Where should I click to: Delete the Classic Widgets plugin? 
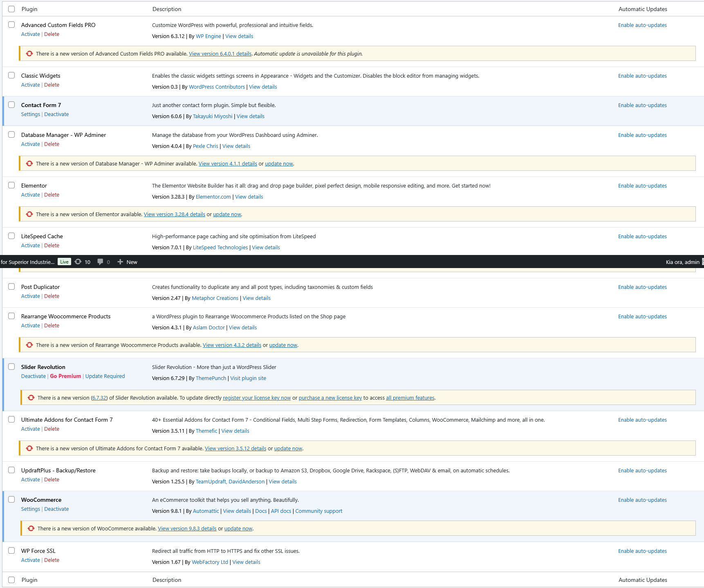(x=52, y=85)
